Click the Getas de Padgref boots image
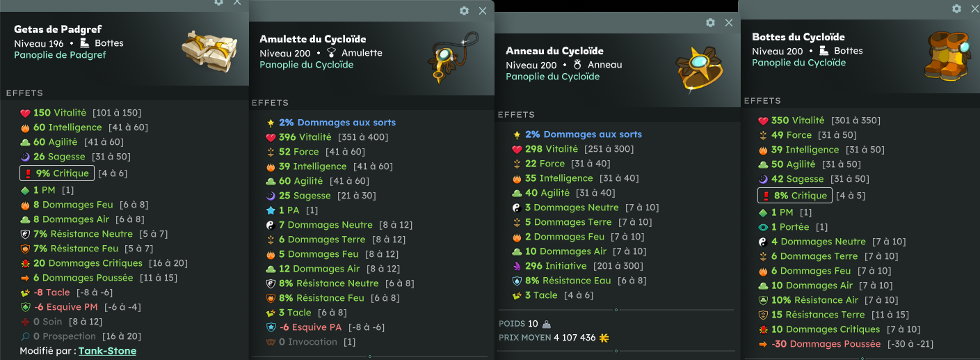 [x=204, y=47]
